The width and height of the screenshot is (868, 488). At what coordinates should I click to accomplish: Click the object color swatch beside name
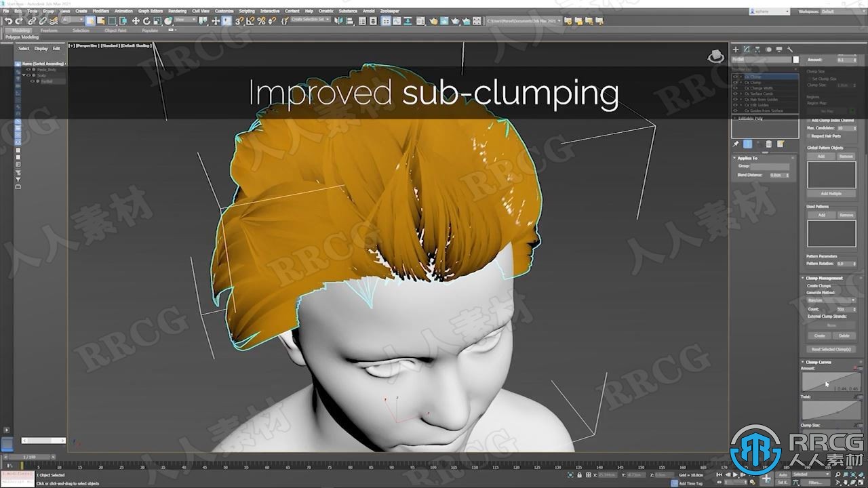pyautogui.click(x=795, y=60)
